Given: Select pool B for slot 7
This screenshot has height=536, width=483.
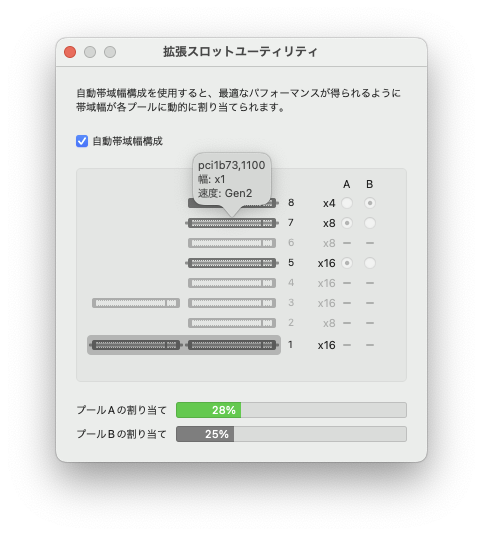Looking at the screenshot, I should 370,223.
